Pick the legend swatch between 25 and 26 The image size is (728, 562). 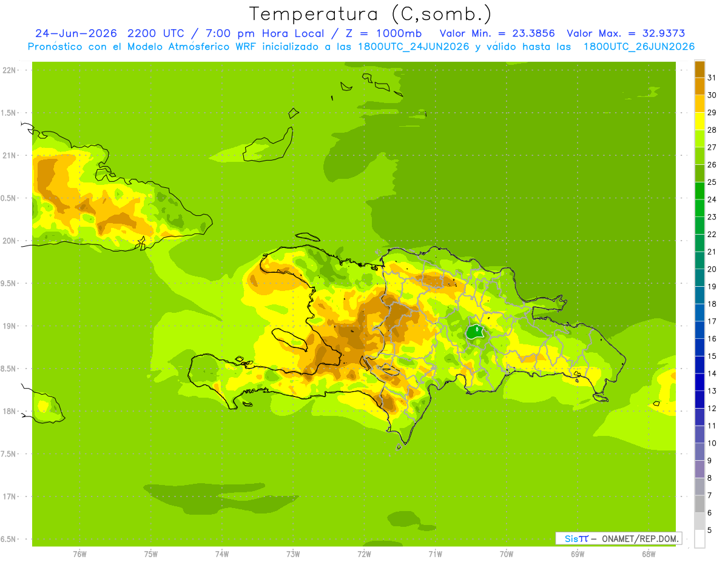tap(699, 173)
